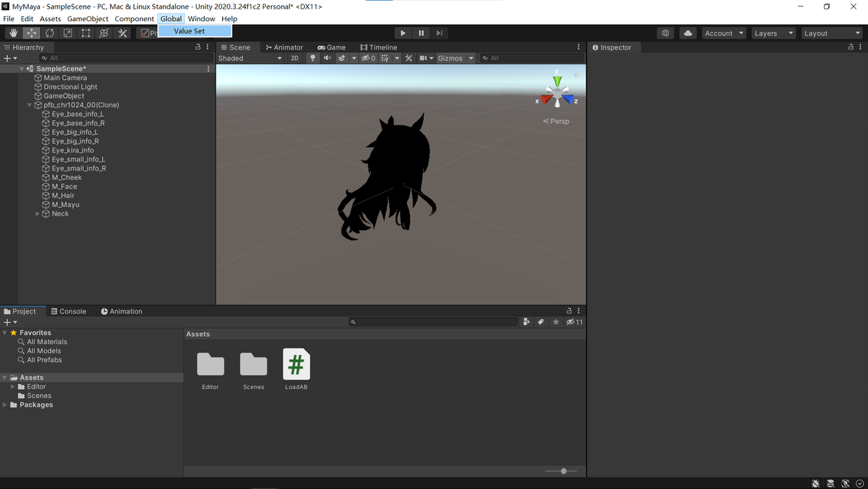Toggle scene lighting bulb icon
The height and width of the screenshot is (489, 868).
click(313, 58)
